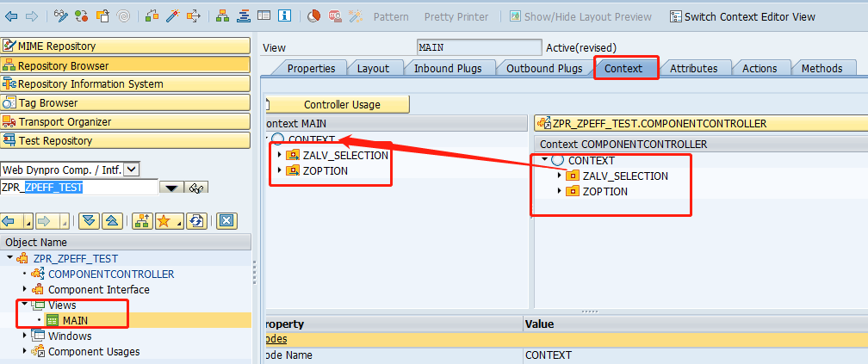
Task: Click the Display Superordinate Object List icon
Action: point(142,221)
